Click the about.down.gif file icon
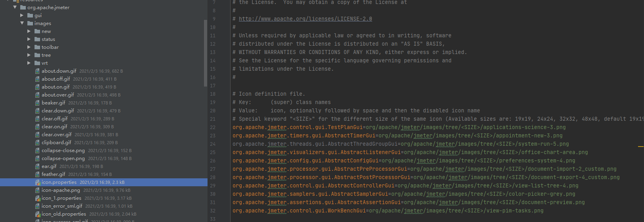The image size is (644, 222). click(37, 71)
